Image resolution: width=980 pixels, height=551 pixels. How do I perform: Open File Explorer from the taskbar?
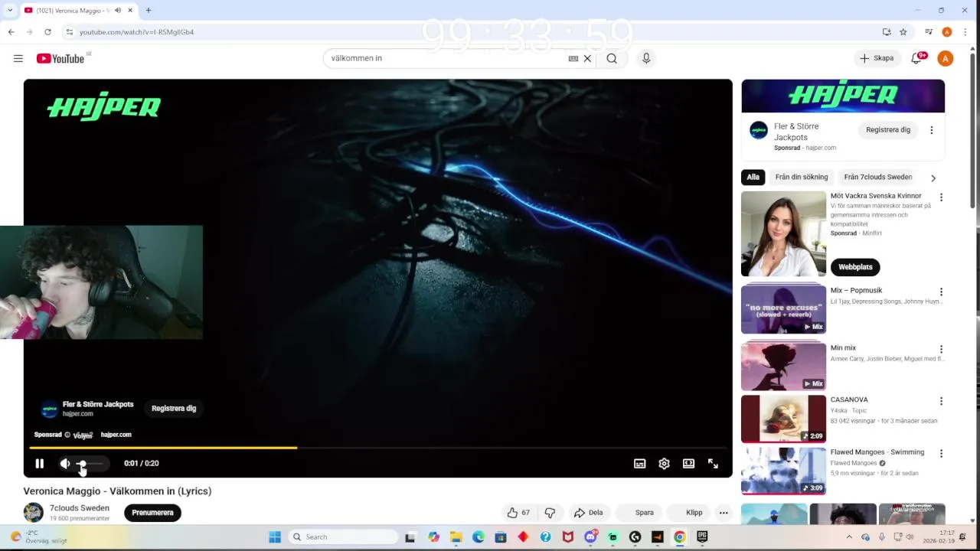click(x=456, y=537)
